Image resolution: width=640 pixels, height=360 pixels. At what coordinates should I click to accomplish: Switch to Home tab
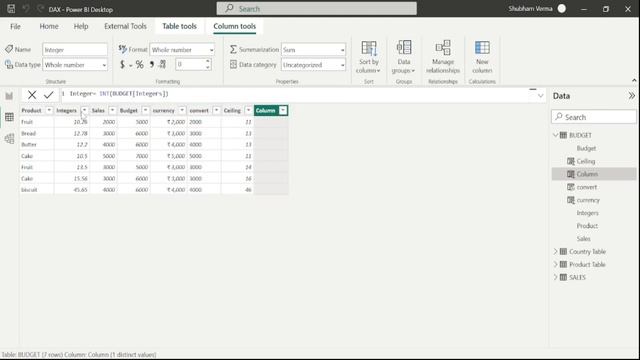click(x=49, y=26)
